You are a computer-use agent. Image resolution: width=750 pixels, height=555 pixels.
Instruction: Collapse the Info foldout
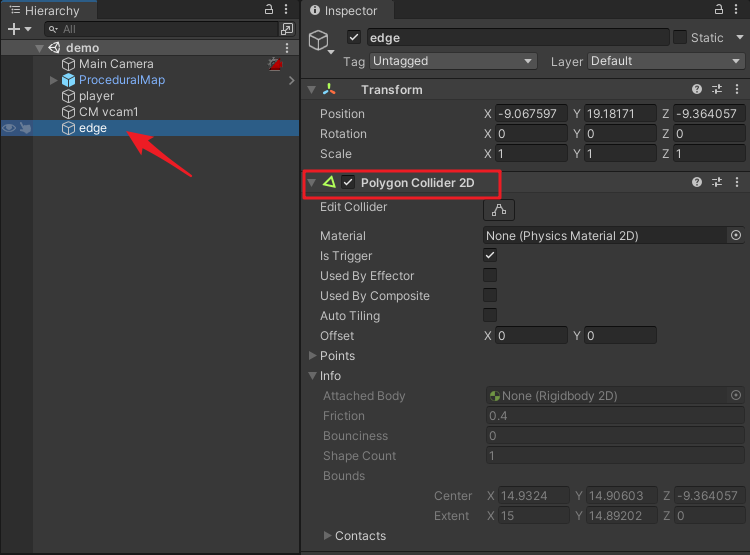pyautogui.click(x=312, y=376)
